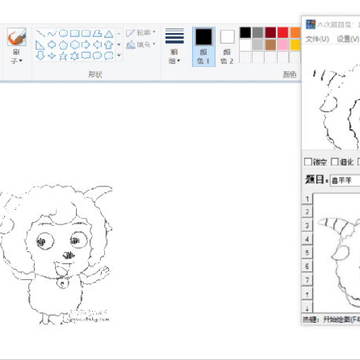Screen dimensions: 360x360
Task: Select numbered button 5 in helper window
Action: tap(307, 253)
